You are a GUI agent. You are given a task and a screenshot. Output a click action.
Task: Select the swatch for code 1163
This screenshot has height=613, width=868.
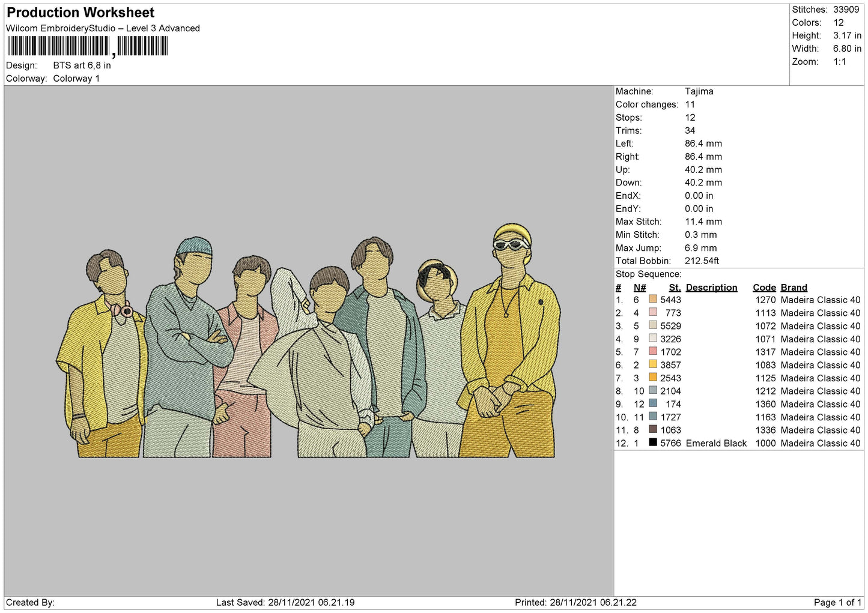[x=653, y=417]
